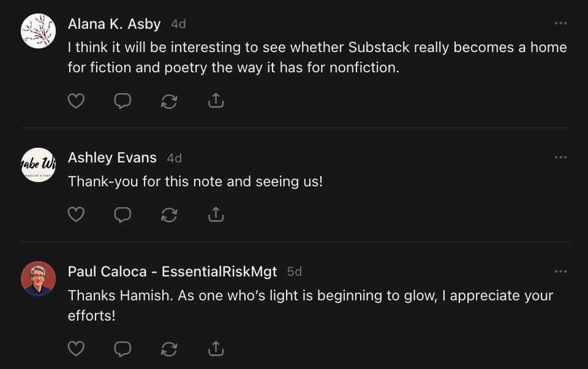Image resolution: width=588 pixels, height=369 pixels.
Task: Click Alana K. Asby's branch avatar
Action: click(x=39, y=31)
